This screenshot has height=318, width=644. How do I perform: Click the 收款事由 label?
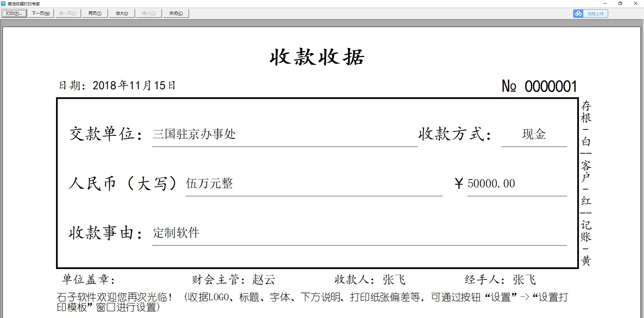click(x=106, y=233)
